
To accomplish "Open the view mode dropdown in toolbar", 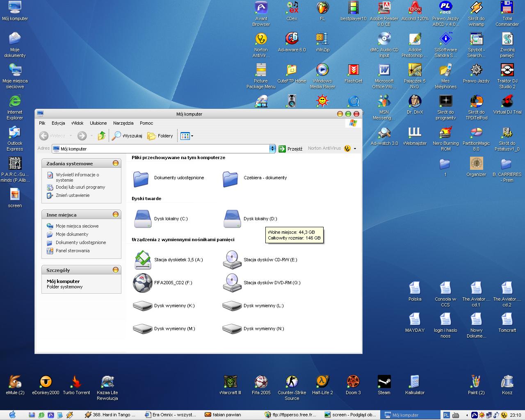I will 192,136.
